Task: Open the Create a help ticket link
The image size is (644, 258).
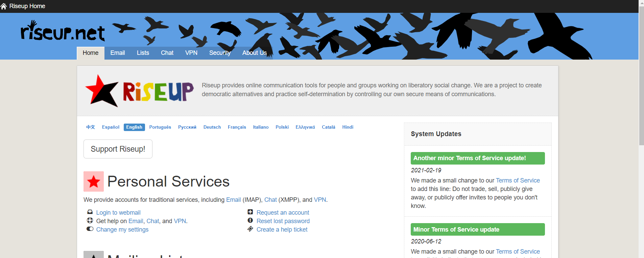Action: 282,230
